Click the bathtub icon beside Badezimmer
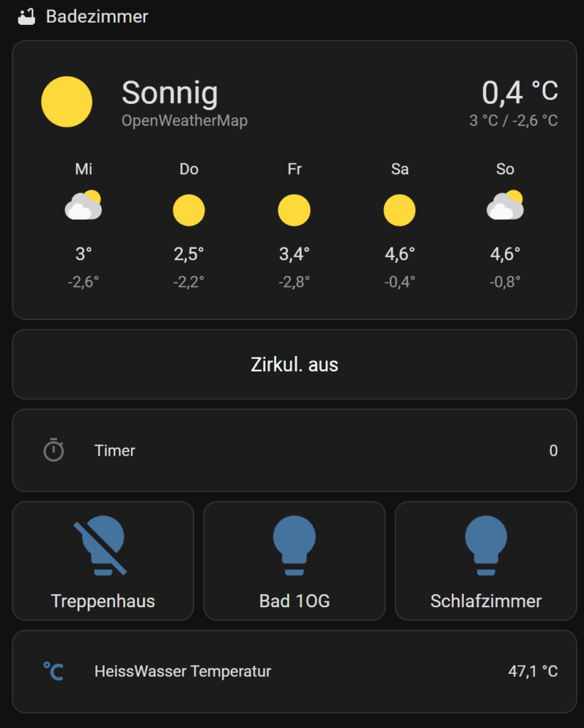Image resolution: width=584 pixels, height=728 pixels. point(26,16)
